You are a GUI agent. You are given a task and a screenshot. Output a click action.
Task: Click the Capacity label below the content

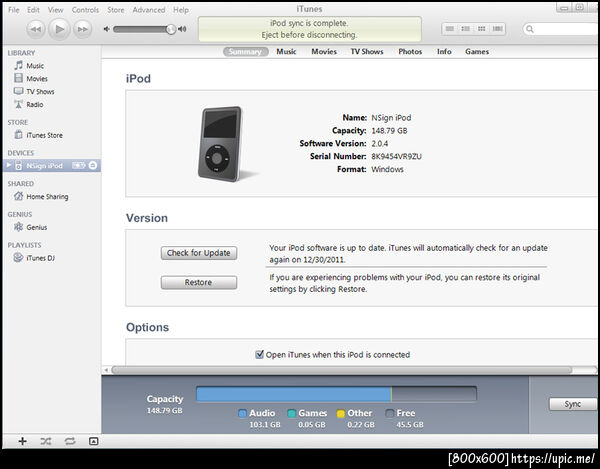[x=165, y=399]
